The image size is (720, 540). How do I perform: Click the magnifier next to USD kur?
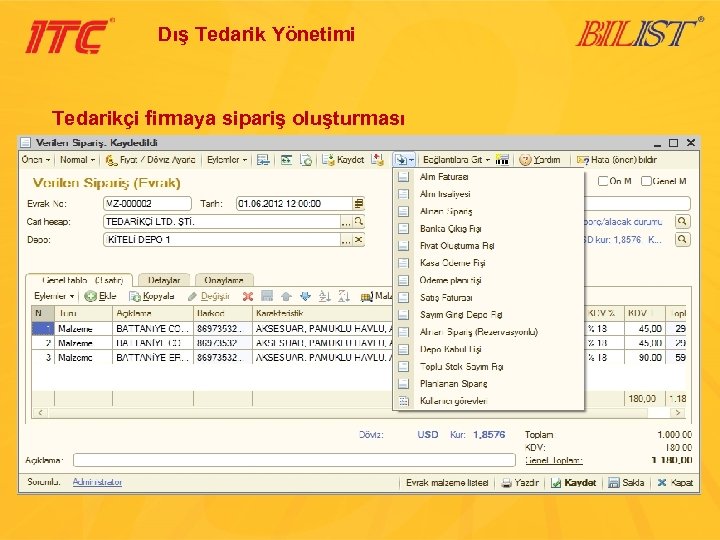(682, 239)
